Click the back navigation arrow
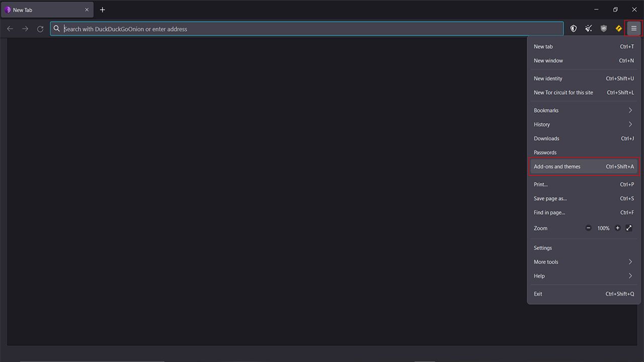The width and height of the screenshot is (644, 362). coord(10,29)
